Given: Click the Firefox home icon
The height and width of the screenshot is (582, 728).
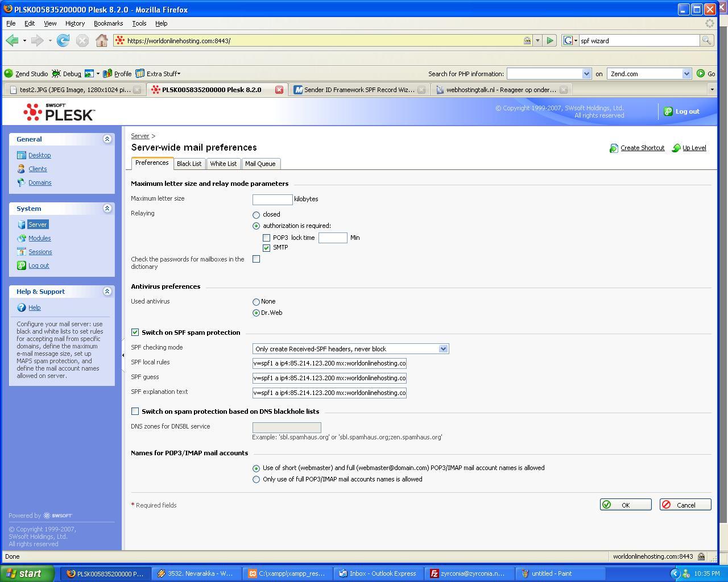Looking at the screenshot, I should (101, 40).
